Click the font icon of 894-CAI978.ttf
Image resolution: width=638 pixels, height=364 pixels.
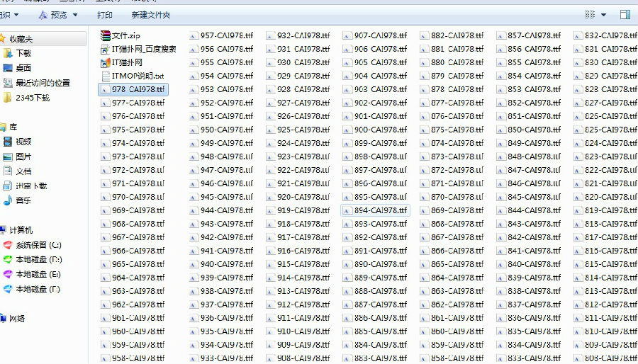[x=347, y=210]
